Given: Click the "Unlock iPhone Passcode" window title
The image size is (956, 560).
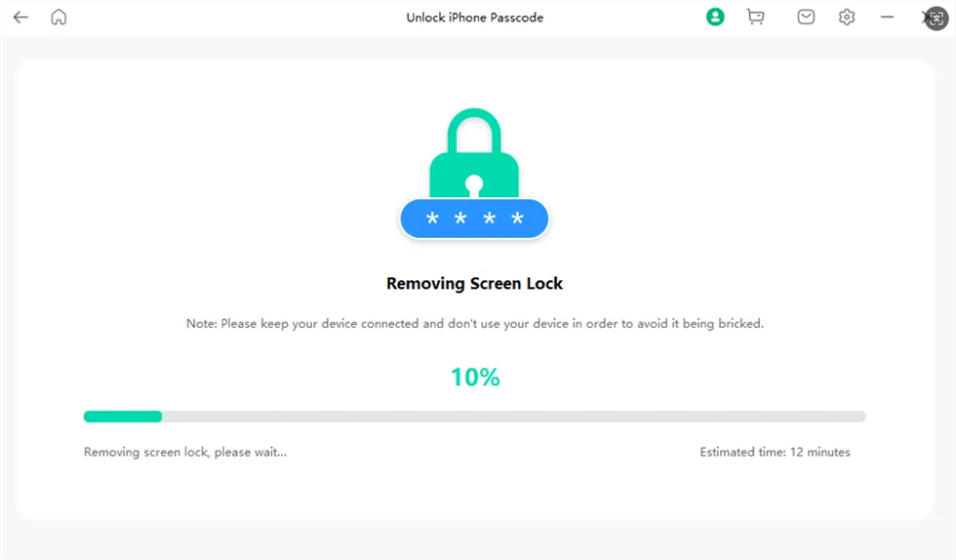Looking at the screenshot, I should pyautogui.click(x=475, y=18).
